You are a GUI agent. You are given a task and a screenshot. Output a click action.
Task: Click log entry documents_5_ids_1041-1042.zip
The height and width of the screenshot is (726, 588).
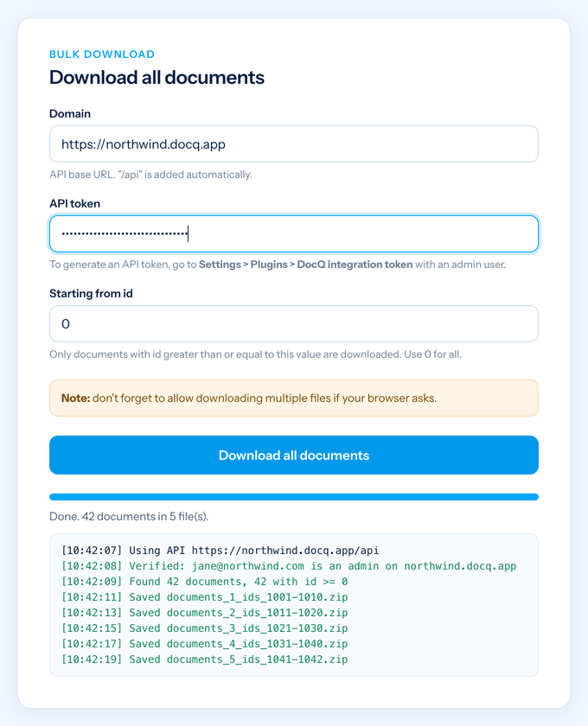pyautogui.click(x=204, y=659)
